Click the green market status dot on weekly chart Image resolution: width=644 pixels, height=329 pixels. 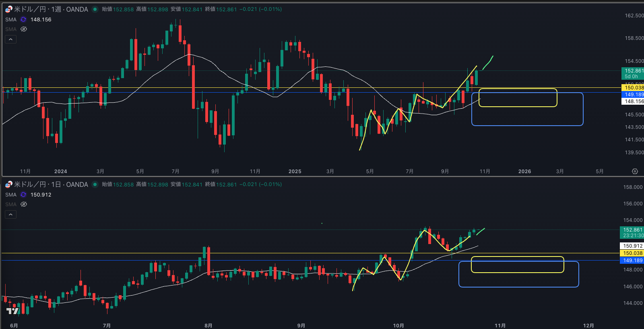pos(95,9)
